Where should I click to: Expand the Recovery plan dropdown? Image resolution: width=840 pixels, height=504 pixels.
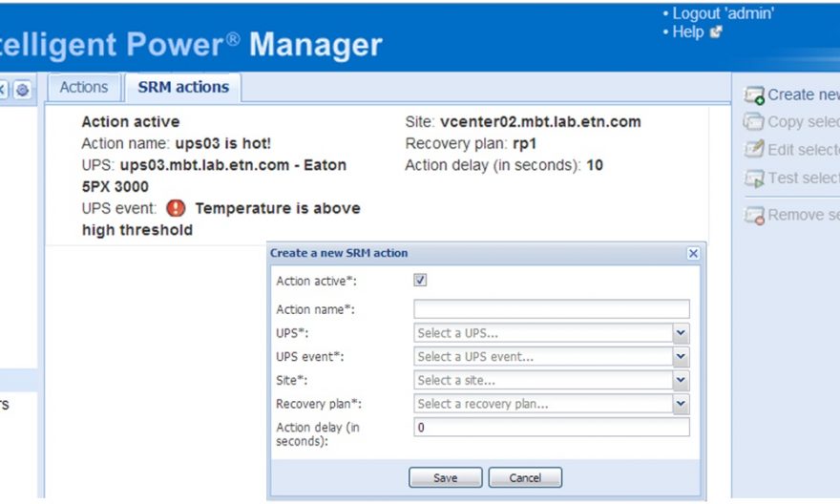tap(681, 404)
